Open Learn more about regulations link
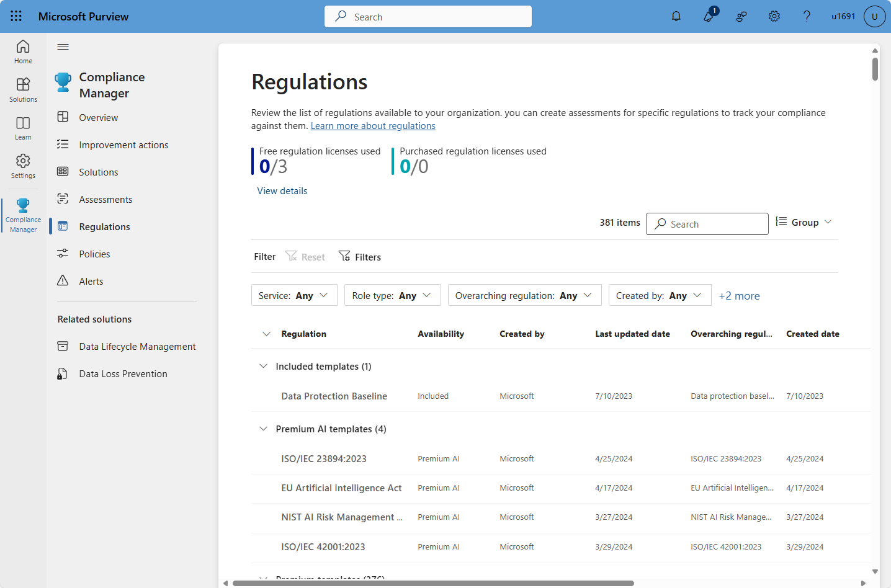 [x=372, y=125]
